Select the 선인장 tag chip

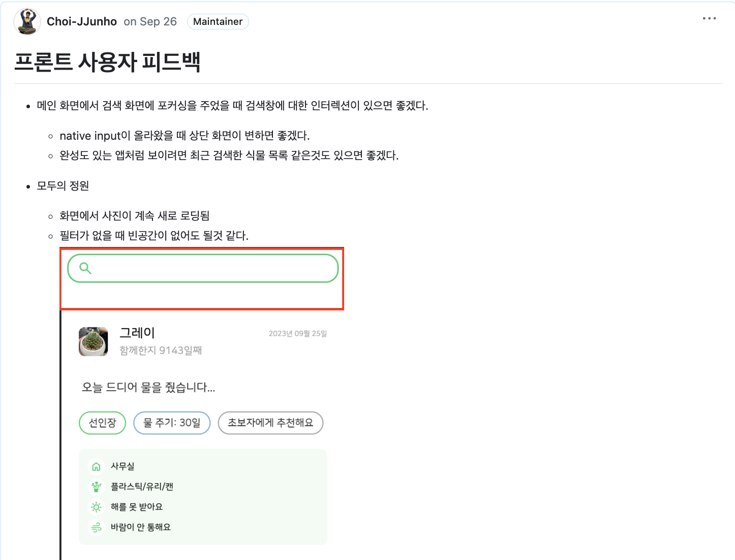(102, 423)
